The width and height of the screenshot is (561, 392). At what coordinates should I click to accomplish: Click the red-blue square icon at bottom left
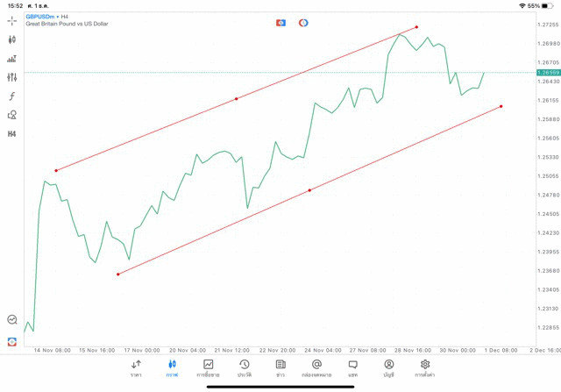[x=11, y=341]
